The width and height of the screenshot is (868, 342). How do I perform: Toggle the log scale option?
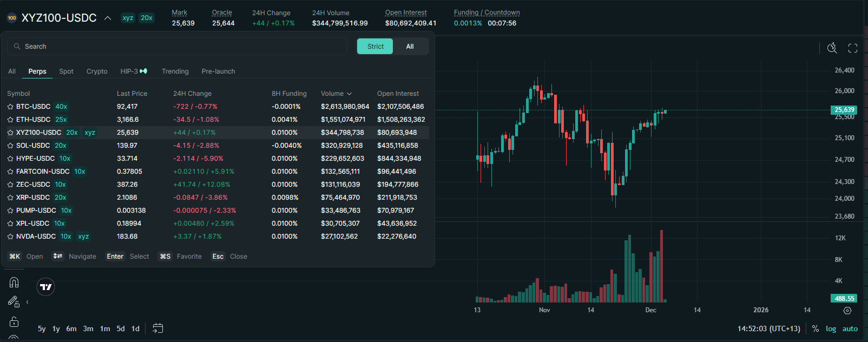831,328
